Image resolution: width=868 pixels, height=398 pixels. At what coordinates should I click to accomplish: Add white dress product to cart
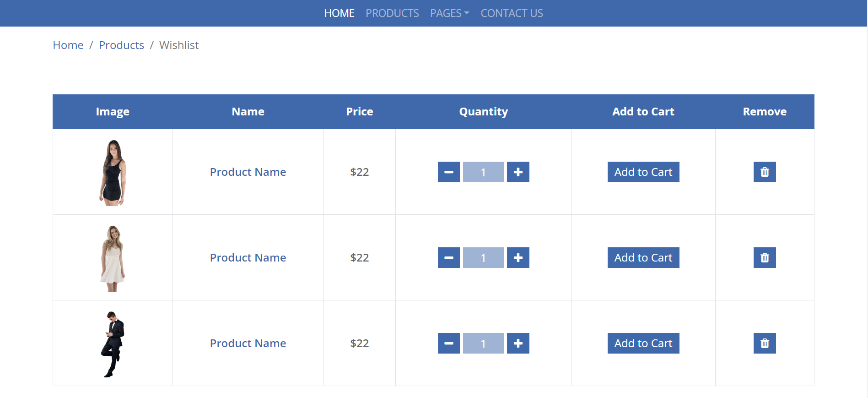(643, 258)
